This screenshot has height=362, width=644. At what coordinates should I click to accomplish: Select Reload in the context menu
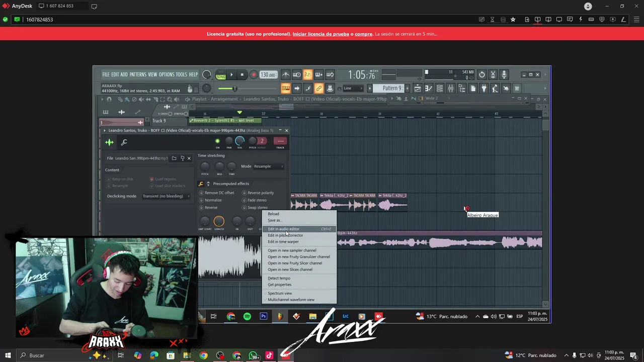[299, 214]
